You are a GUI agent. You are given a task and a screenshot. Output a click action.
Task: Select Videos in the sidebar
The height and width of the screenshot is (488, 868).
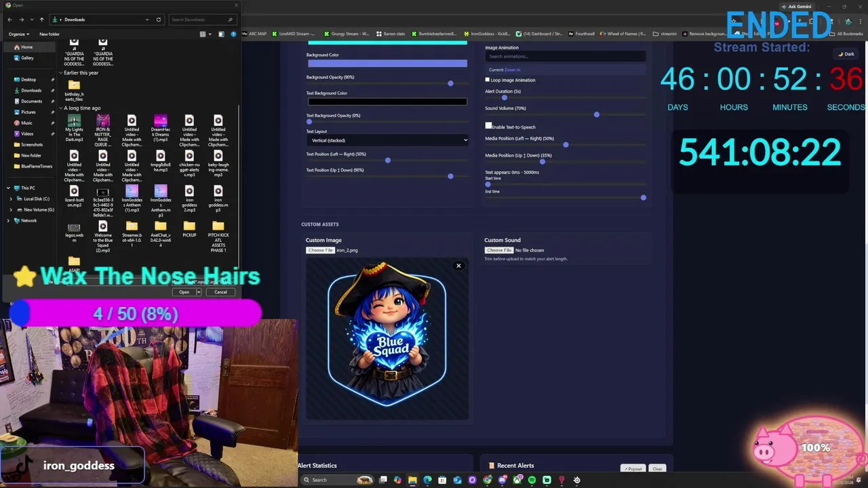(x=27, y=134)
